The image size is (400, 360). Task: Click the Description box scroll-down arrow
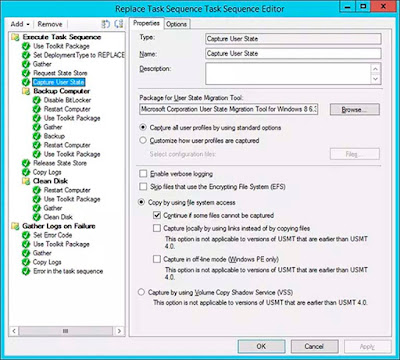point(376,79)
